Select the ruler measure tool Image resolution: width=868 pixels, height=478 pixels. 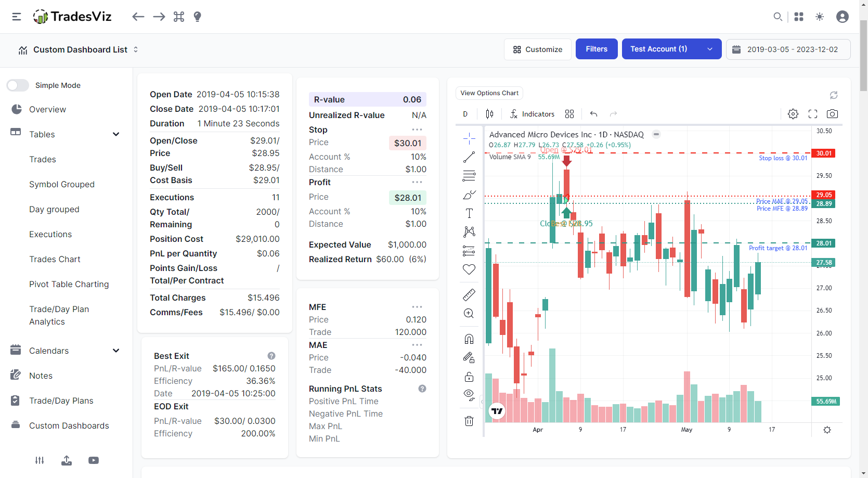(469, 295)
